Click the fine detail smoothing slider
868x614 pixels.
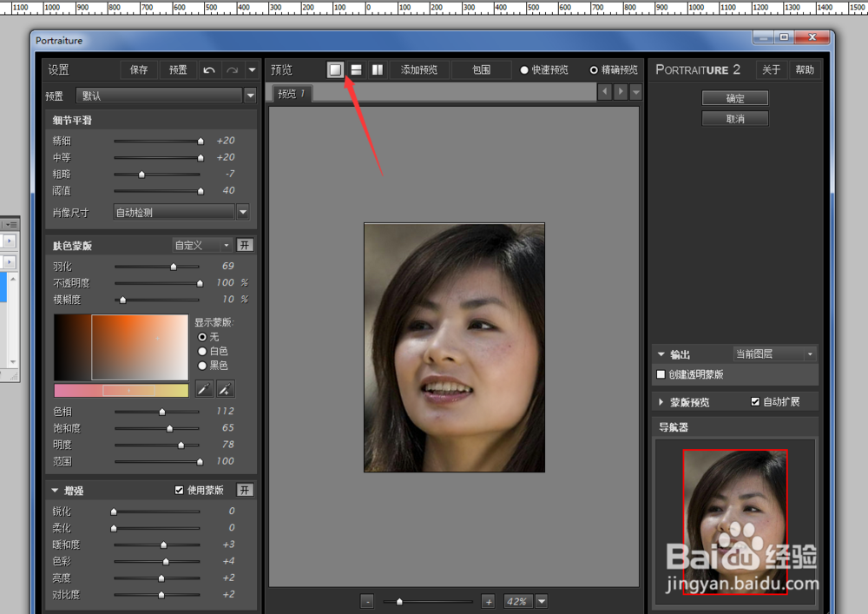[x=157, y=142]
